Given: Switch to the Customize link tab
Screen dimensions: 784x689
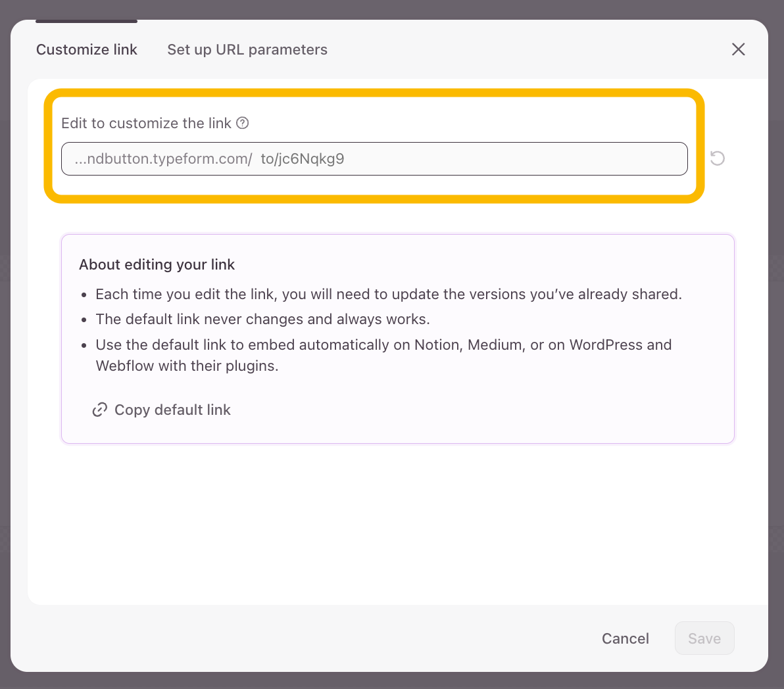Looking at the screenshot, I should tap(87, 50).
